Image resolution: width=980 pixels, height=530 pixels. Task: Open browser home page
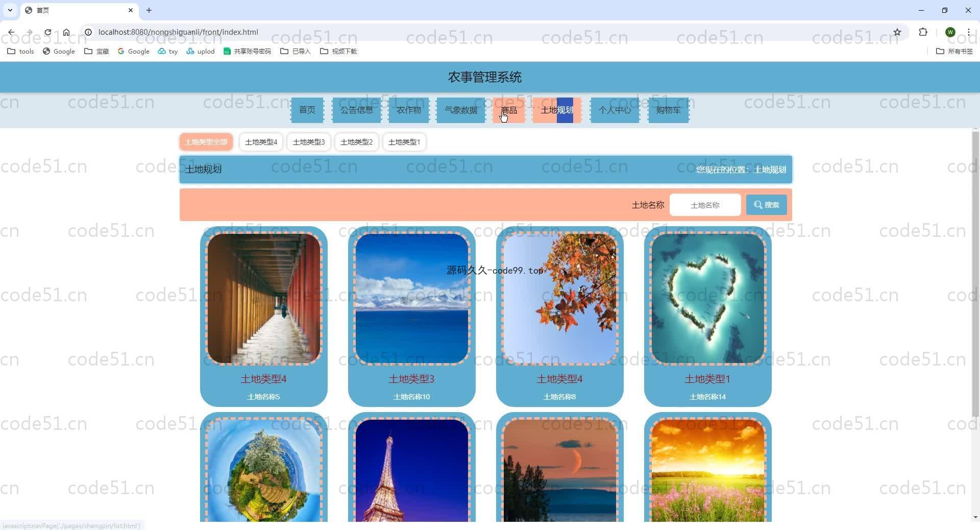66,32
